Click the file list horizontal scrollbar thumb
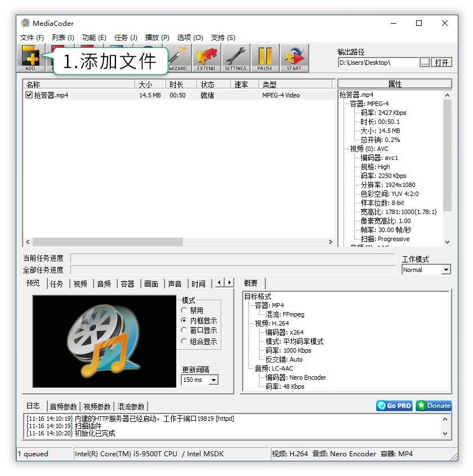Viewport: 473px width, 476px height. click(108, 242)
